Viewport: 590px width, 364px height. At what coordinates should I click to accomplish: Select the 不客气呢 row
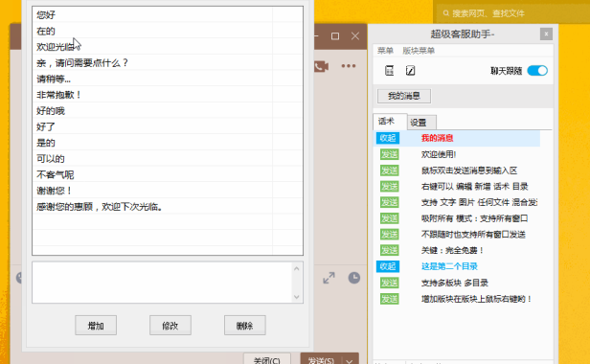[x=168, y=174]
